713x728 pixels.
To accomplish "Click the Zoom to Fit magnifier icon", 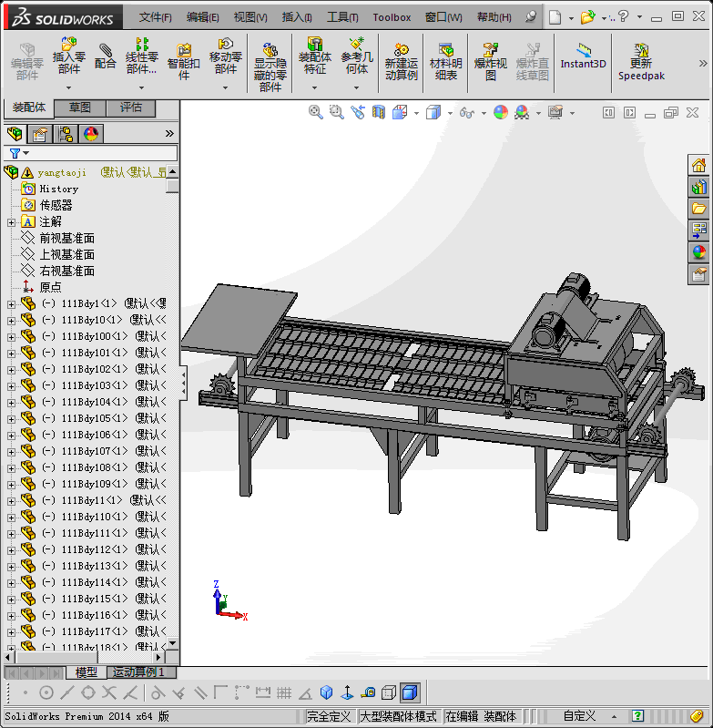I will 315,112.
